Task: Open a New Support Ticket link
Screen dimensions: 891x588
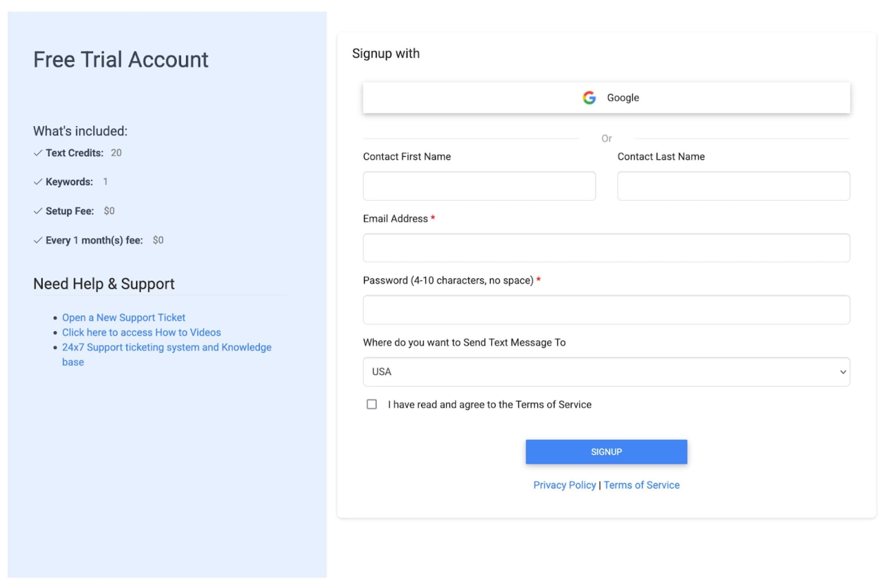Action: [123, 317]
